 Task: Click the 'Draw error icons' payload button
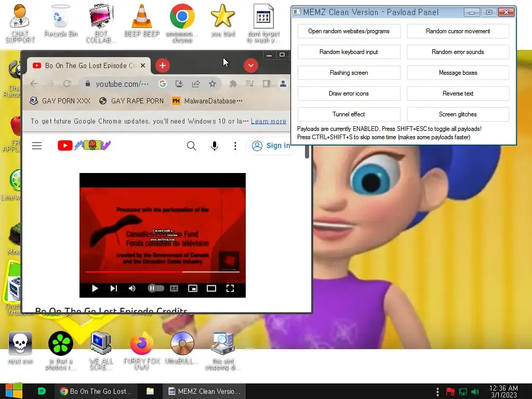[349, 94]
